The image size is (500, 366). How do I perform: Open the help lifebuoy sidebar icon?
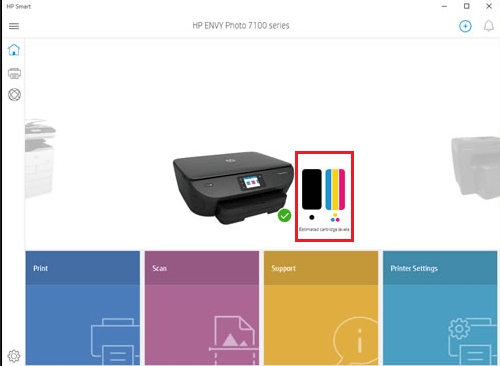[14, 95]
